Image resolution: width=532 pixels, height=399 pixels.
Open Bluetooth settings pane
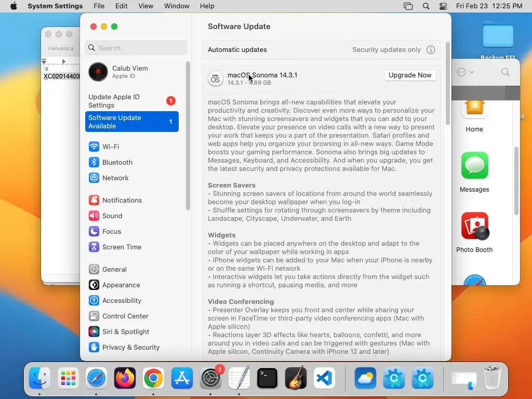[x=131, y=162]
